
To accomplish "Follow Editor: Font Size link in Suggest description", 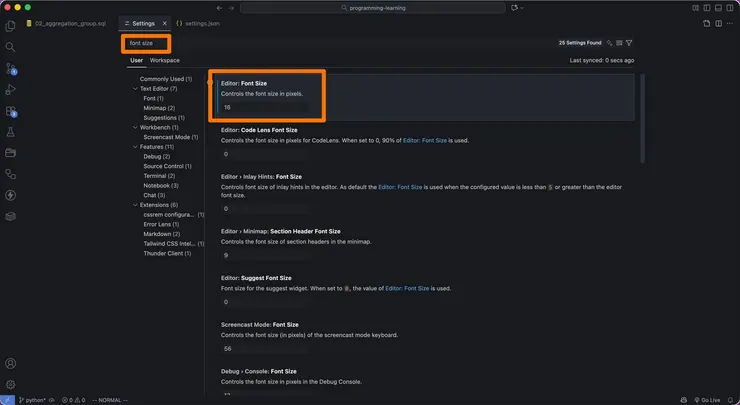I will point(407,288).
